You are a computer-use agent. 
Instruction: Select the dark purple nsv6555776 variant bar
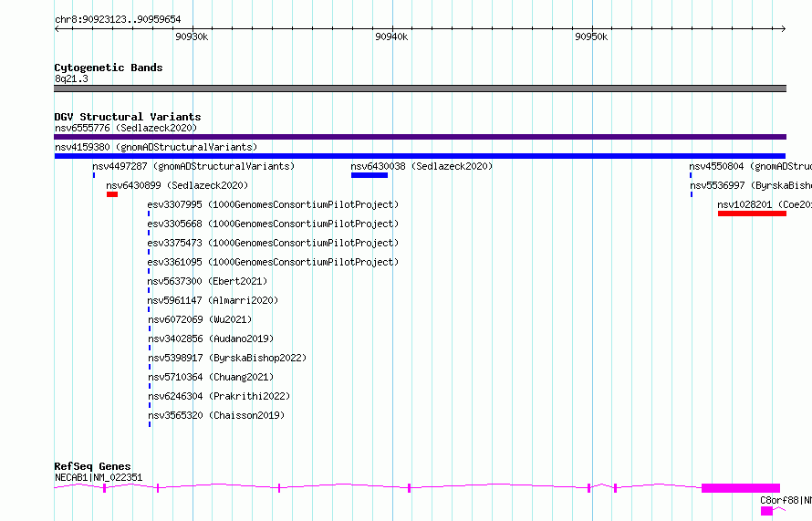tap(420, 137)
